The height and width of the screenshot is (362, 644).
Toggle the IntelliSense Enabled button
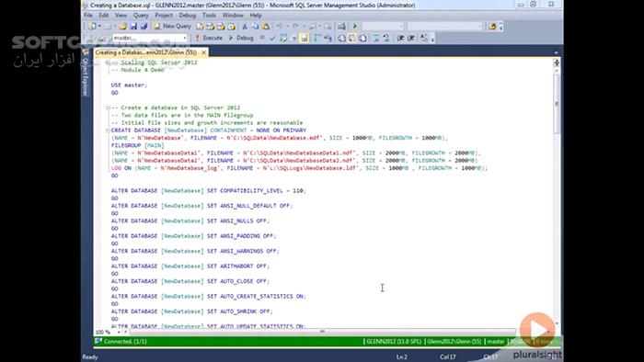[x=304, y=38]
